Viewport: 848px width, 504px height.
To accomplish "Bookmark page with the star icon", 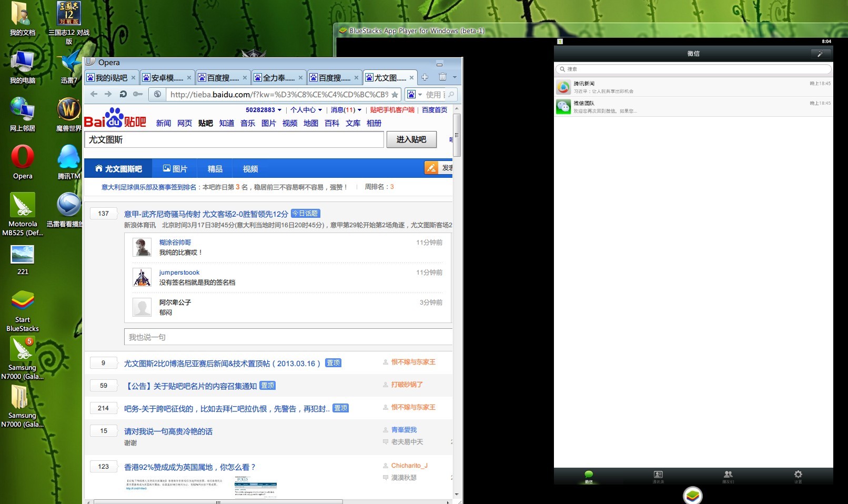I will click(x=395, y=95).
